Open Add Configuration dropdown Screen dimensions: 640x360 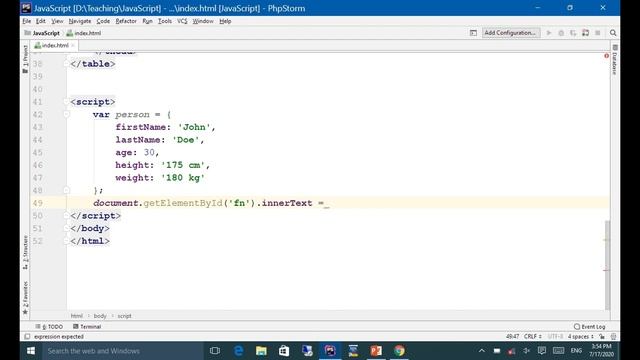[x=511, y=33]
